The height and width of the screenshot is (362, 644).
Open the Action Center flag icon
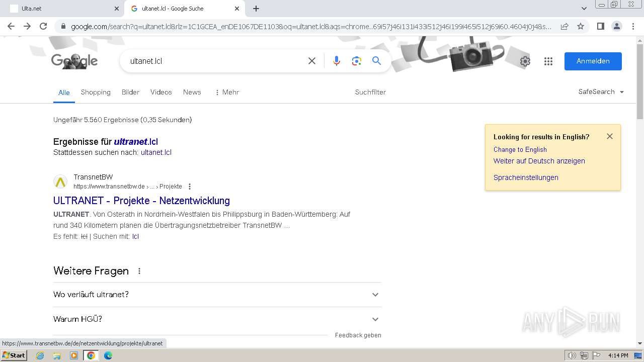tap(596, 355)
